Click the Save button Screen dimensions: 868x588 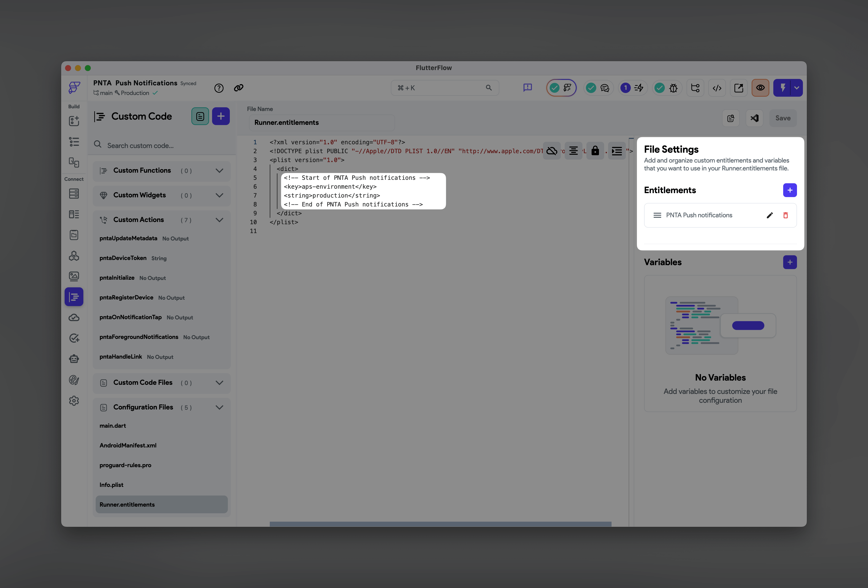783,118
